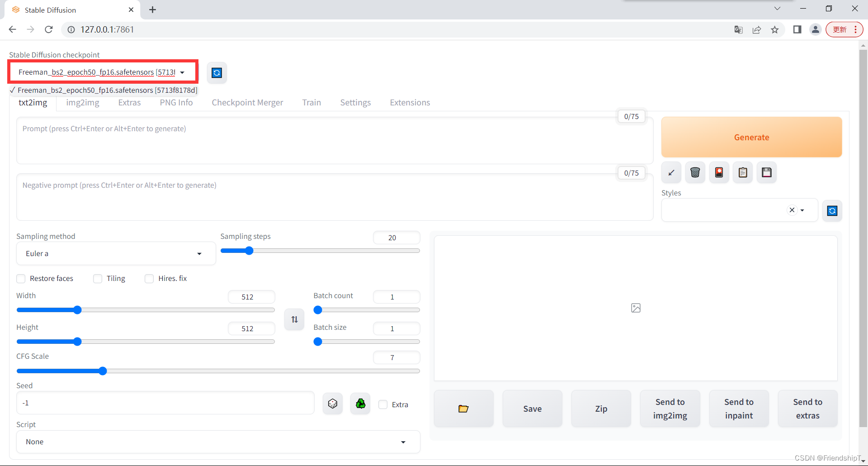Focus the Prompt text box
This screenshot has height=466, width=868.
(335, 141)
